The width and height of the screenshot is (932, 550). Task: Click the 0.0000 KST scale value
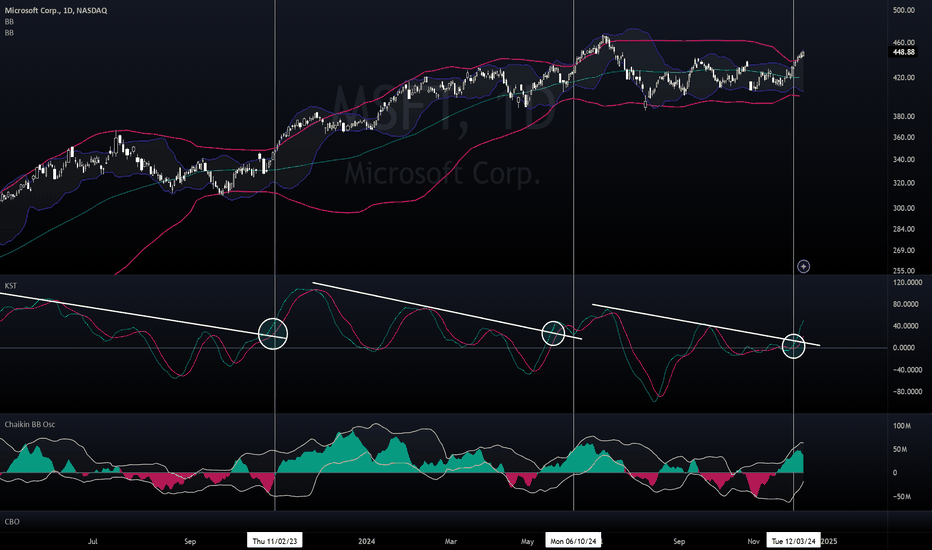(x=903, y=348)
